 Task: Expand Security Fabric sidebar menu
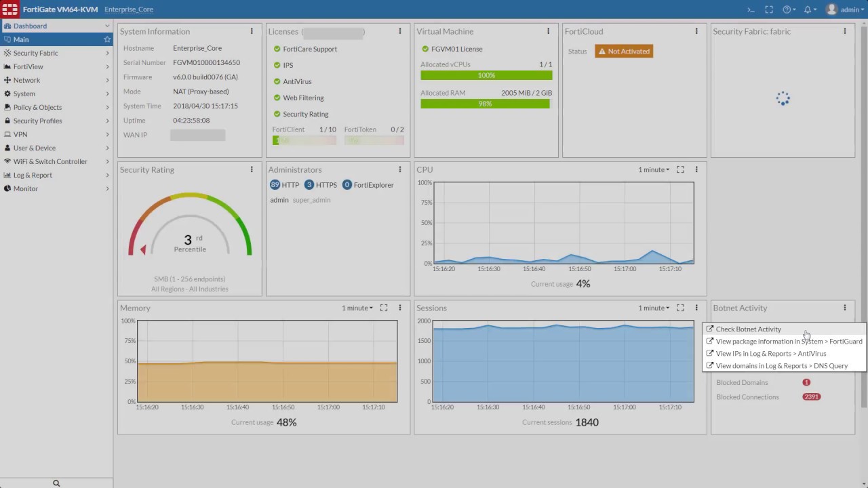tap(56, 53)
